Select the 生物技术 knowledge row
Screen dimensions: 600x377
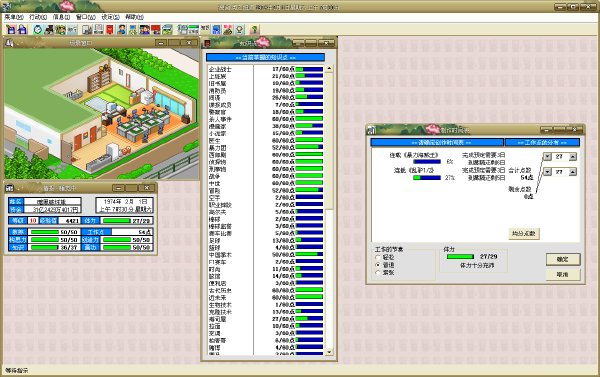click(x=266, y=305)
